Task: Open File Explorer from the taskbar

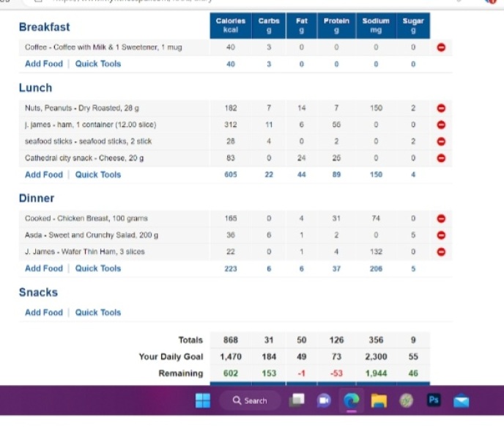Action: [x=379, y=400]
